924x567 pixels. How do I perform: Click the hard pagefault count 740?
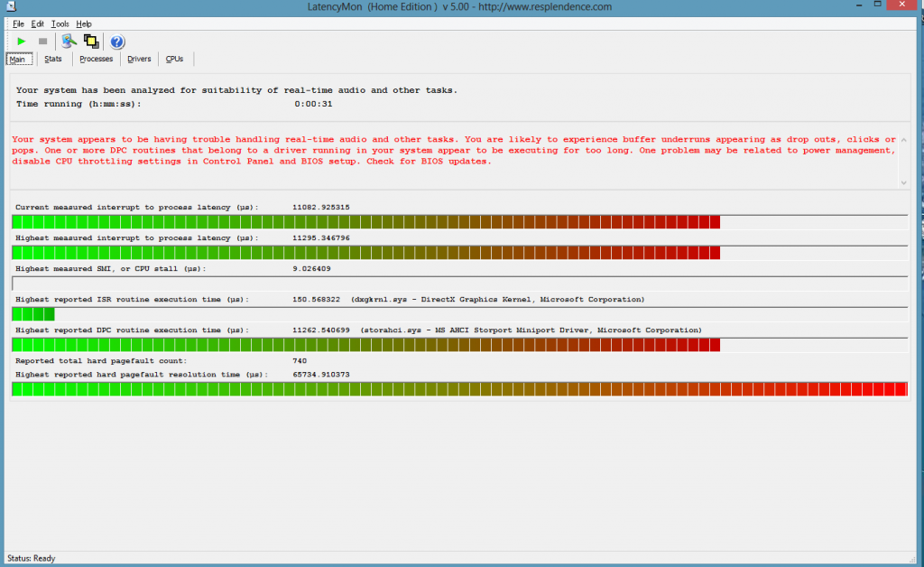(x=300, y=361)
